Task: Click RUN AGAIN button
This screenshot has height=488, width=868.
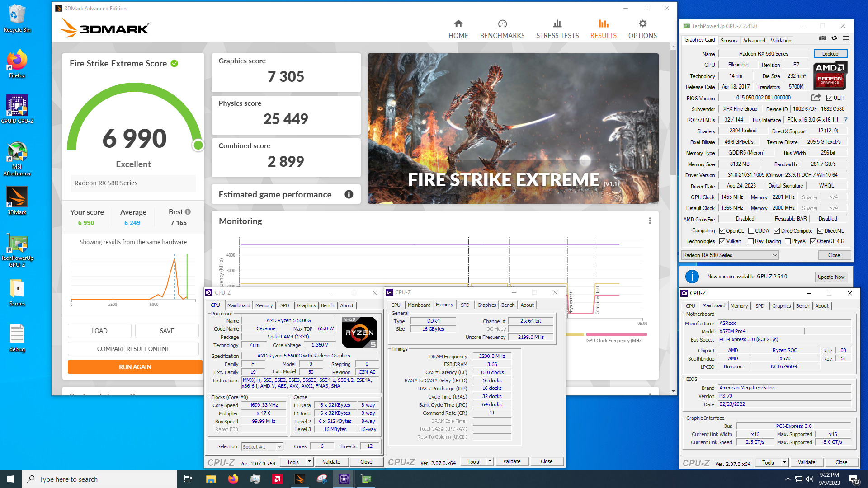Action: coord(135,367)
